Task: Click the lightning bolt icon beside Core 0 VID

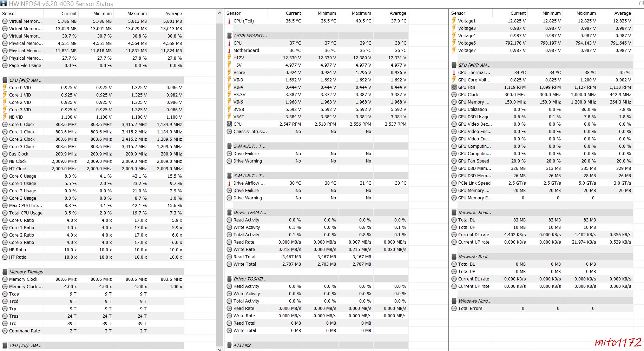Action: click(5, 87)
